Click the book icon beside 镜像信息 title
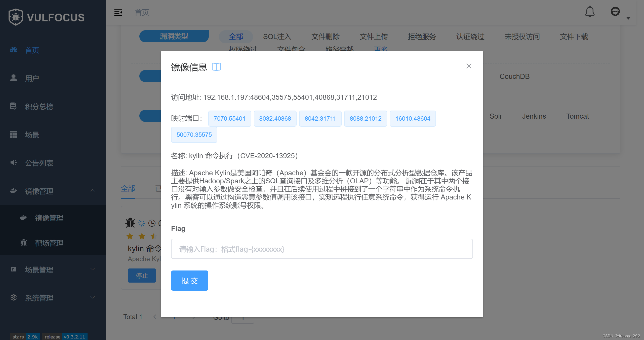Viewport: 644px width, 340px height. click(x=216, y=67)
